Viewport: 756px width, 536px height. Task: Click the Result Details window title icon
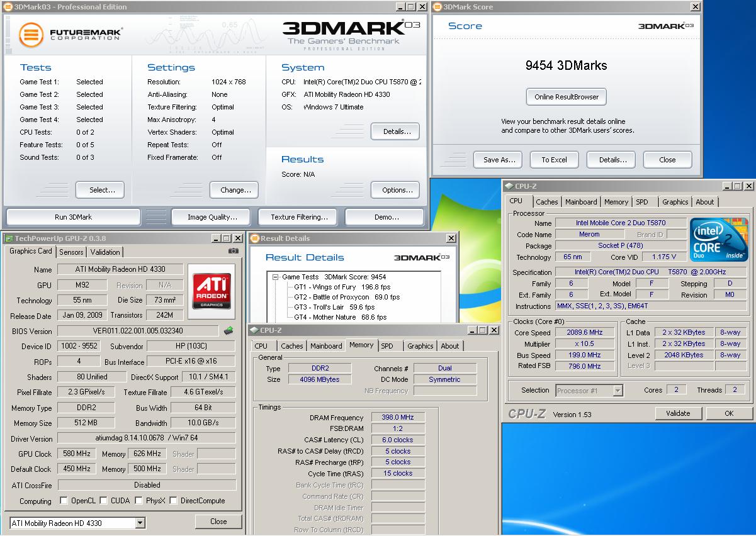[255, 238]
